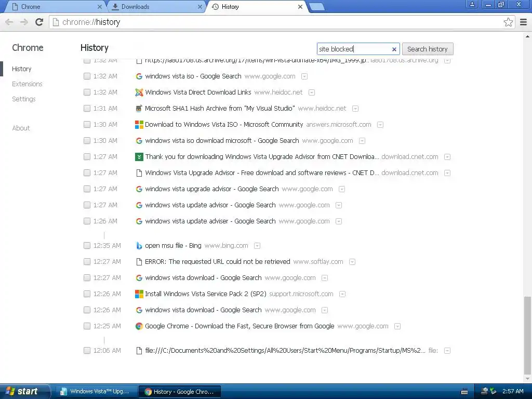Expand the dropdown for the Microsoft SHA1 Hash Archive entry
532x399 pixels.
355,109
